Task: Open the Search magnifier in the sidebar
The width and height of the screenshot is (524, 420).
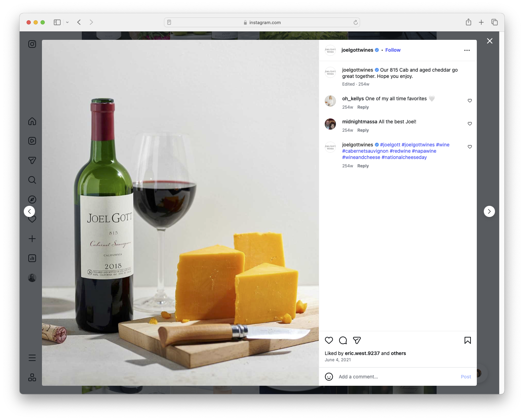Action: [x=32, y=180]
